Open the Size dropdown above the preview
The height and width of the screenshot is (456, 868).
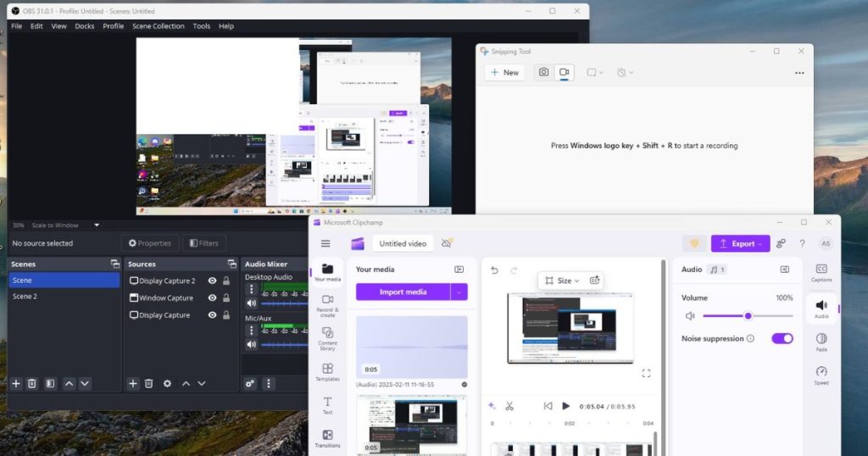coord(562,281)
